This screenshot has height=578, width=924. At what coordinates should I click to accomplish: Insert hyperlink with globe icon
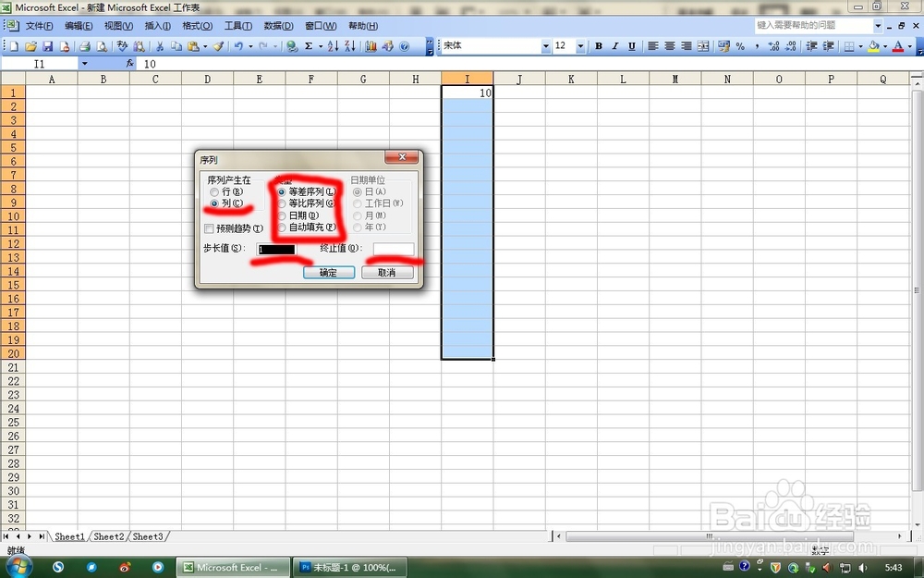point(292,46)
